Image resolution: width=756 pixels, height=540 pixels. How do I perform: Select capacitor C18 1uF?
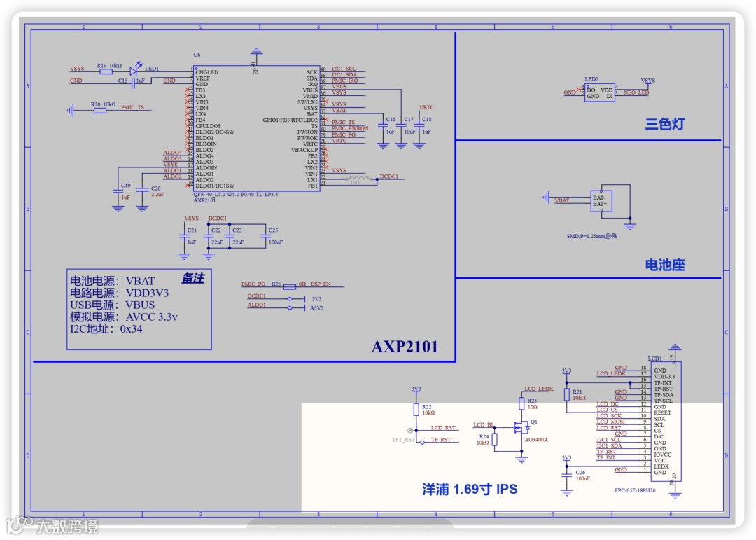click(x=419, y=125)
